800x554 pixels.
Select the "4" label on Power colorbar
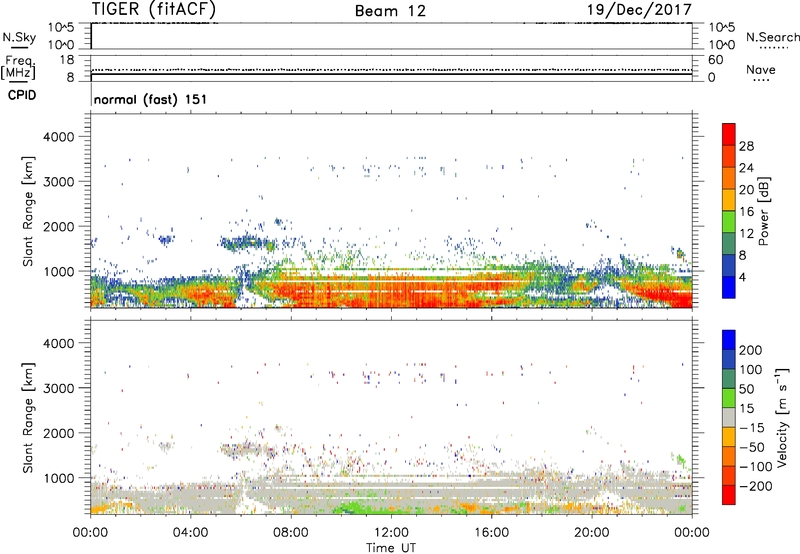(x=742, y=277)
